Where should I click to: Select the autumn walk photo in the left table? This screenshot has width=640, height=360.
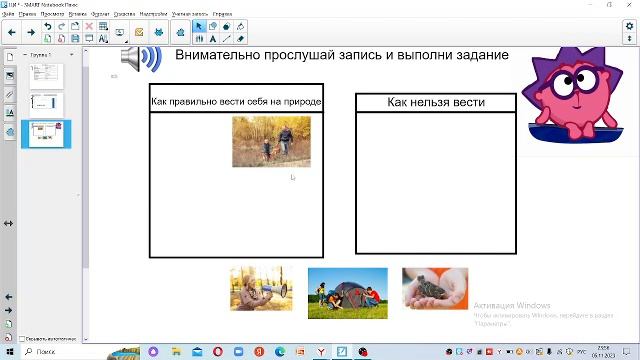(x=271, y=142)
